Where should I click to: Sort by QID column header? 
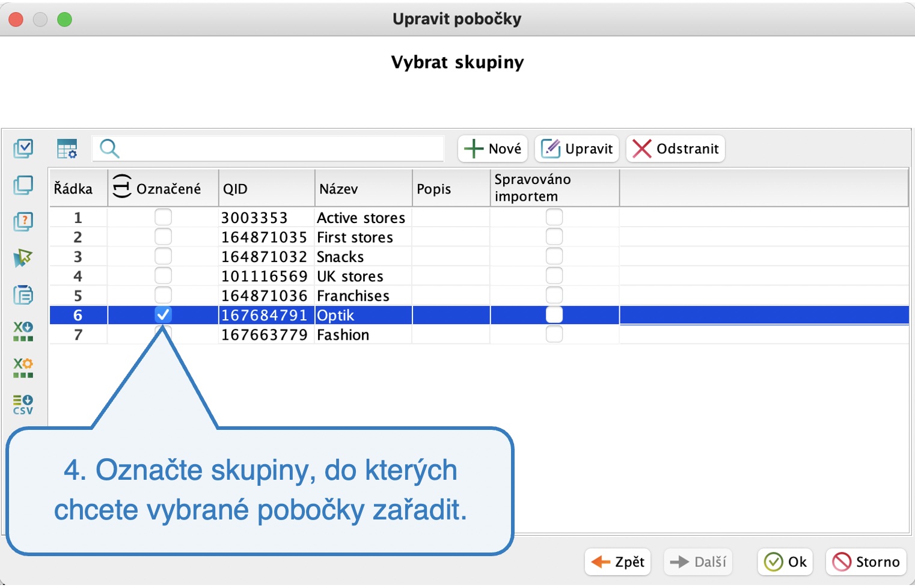click(266, 188)
